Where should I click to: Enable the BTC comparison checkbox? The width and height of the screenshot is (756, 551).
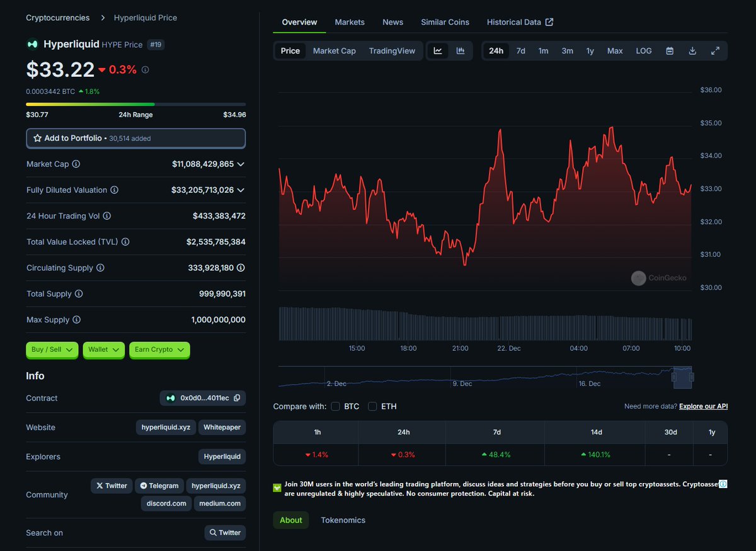pyautogui.click(x=335, y=407)
